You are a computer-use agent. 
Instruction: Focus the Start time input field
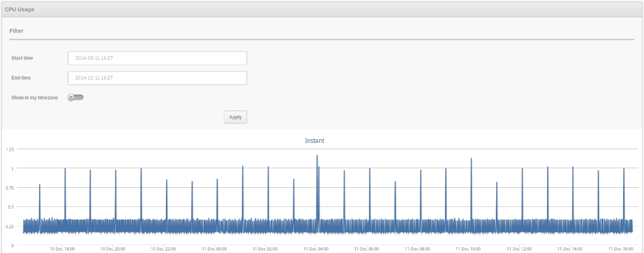coord(157,58)
